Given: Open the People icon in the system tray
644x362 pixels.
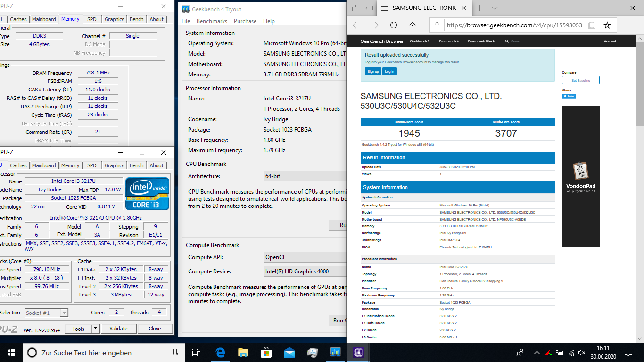Looking at the screenshot, I should click(x=520, y=352).
